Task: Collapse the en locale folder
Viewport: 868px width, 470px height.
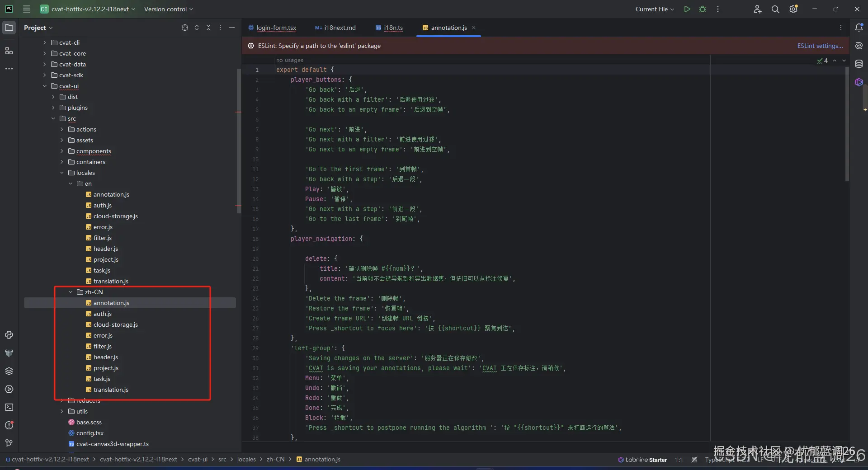Action: (x=70, y=183)
